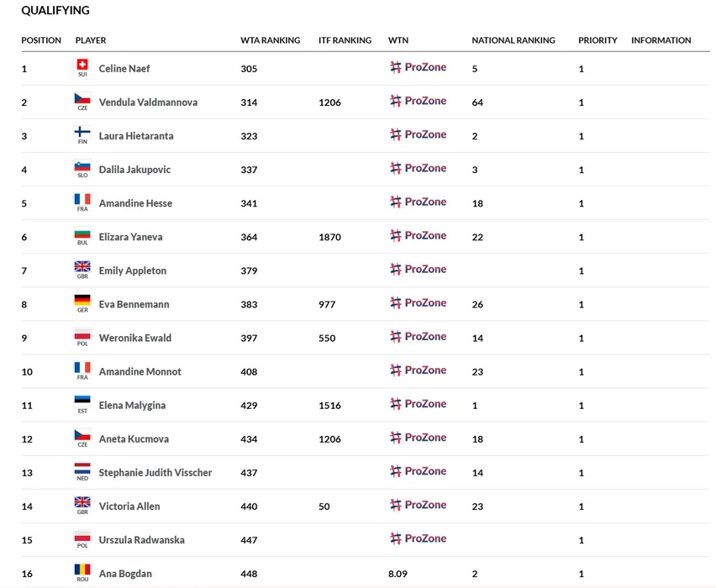Open Victoria Allen's player link

coord(129,506)
